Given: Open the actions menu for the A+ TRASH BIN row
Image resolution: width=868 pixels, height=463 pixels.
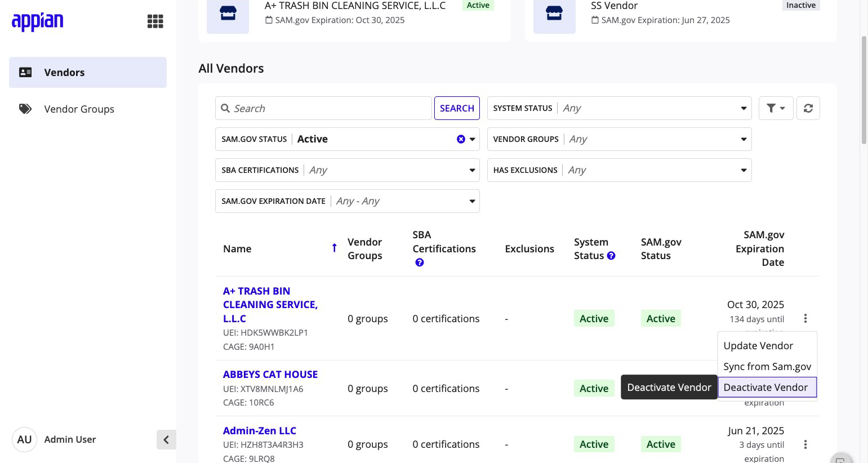Looking at the screenshot, I should [805, 318].
